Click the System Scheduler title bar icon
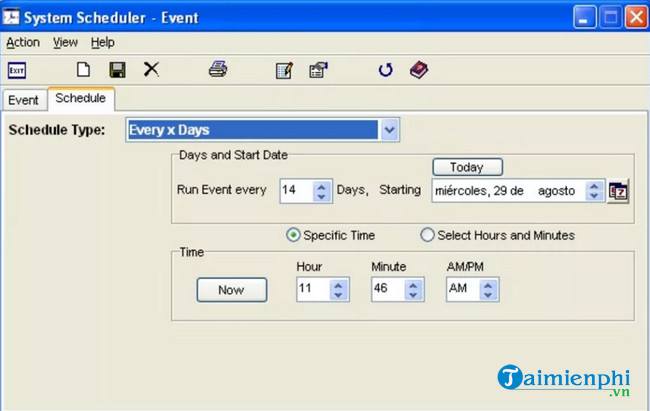Image resolution: width=650 pixels, height=411 pixels. pyautogui.click(x=11, y=17)
